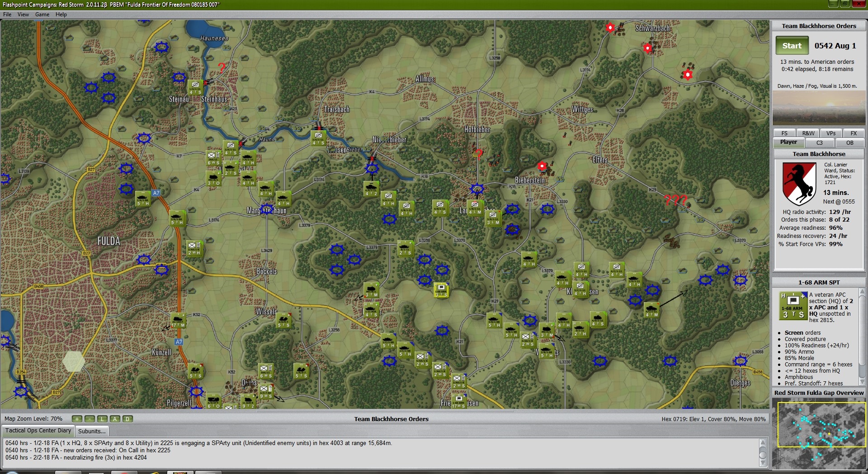Click the A map button

pos(115,419)
